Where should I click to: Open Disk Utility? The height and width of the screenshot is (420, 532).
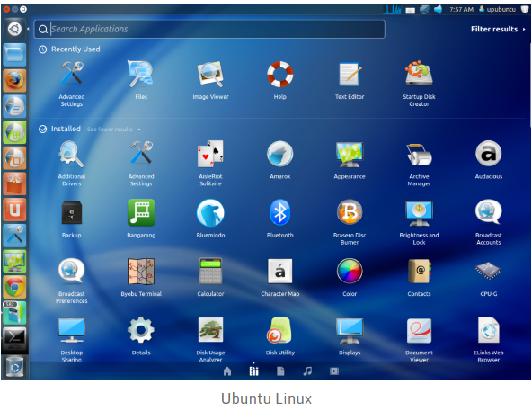tap(279, 335)
